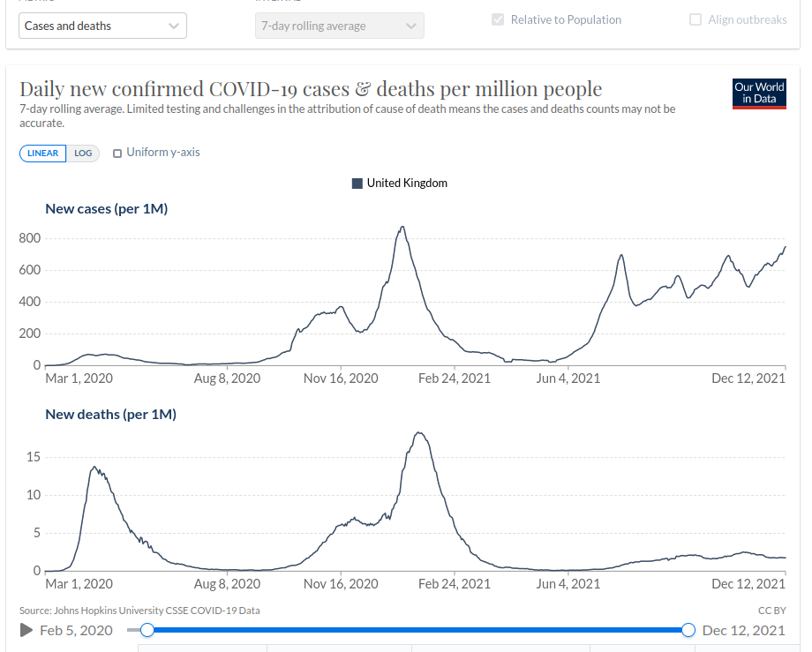Click the timeline slider end handle
This screenshot has height=652, width=812.
coord(689,630)
